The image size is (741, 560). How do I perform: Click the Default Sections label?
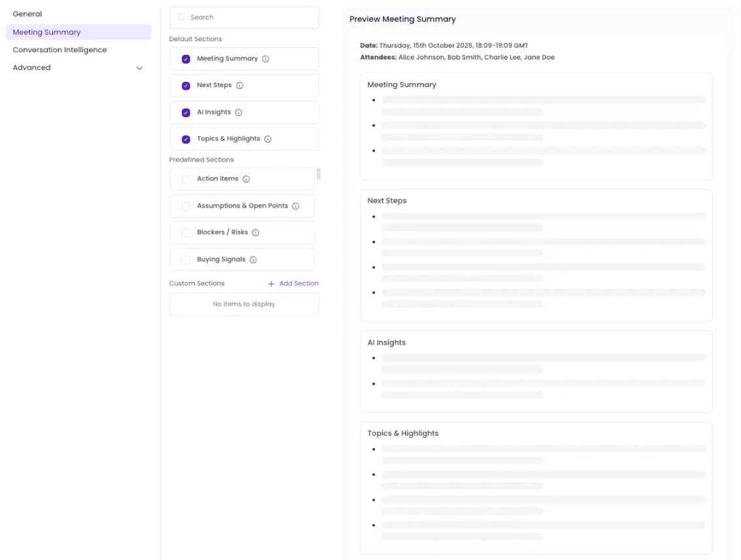tap(195, 39)
